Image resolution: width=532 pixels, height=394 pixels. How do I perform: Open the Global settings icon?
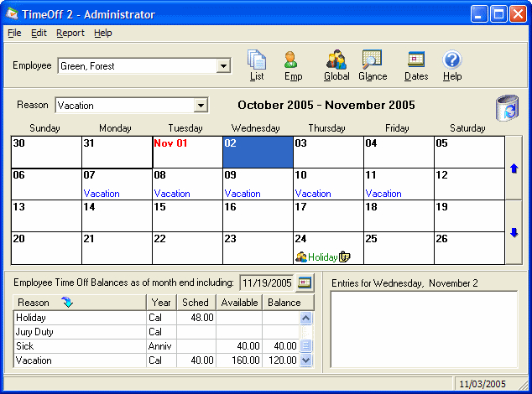coord(336,60)
